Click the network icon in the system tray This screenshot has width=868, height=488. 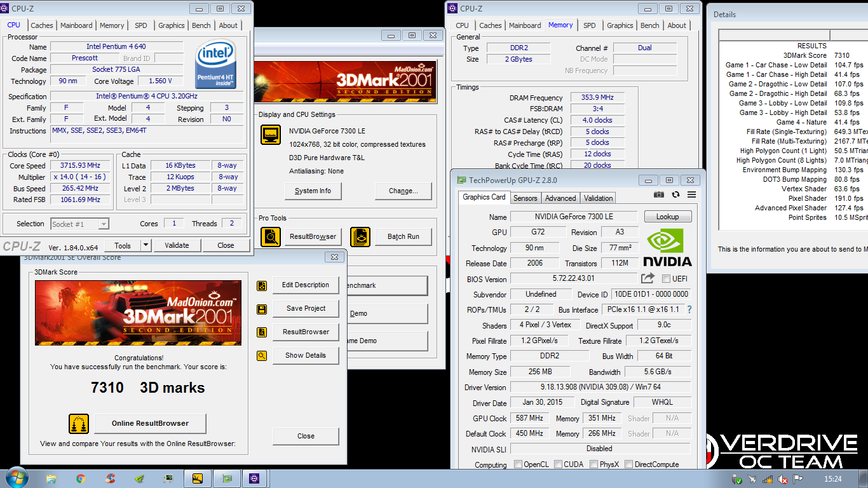pyautogui.click(x=768, y=479)
